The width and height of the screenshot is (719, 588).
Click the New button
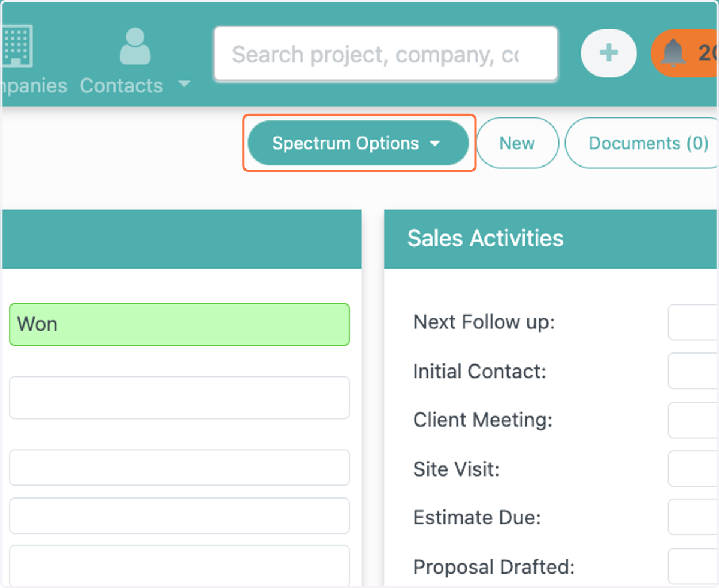(517, 143)
